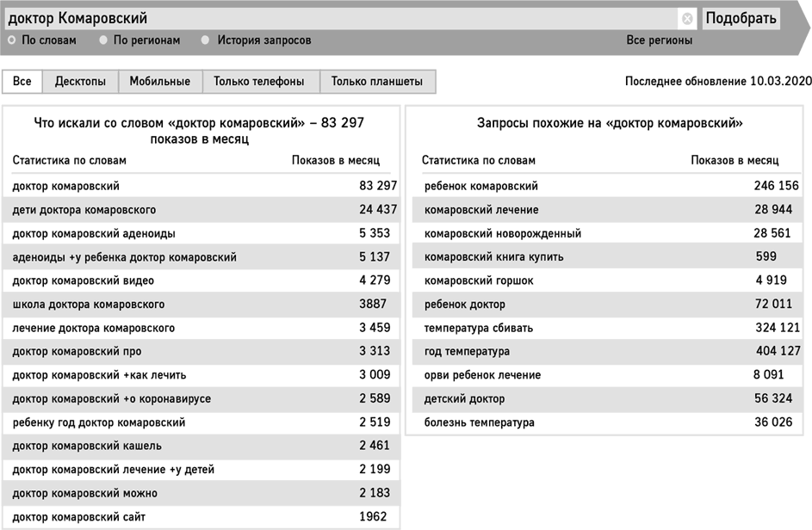Switch to the Только планшеты tab
Screen dimensions: 812x530
point(376,82)
